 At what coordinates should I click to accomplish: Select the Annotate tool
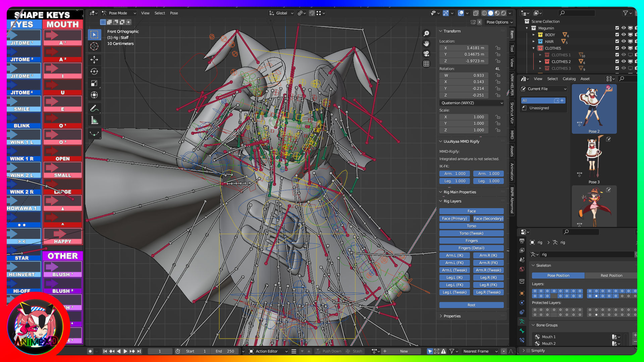(x=94, y=108)
